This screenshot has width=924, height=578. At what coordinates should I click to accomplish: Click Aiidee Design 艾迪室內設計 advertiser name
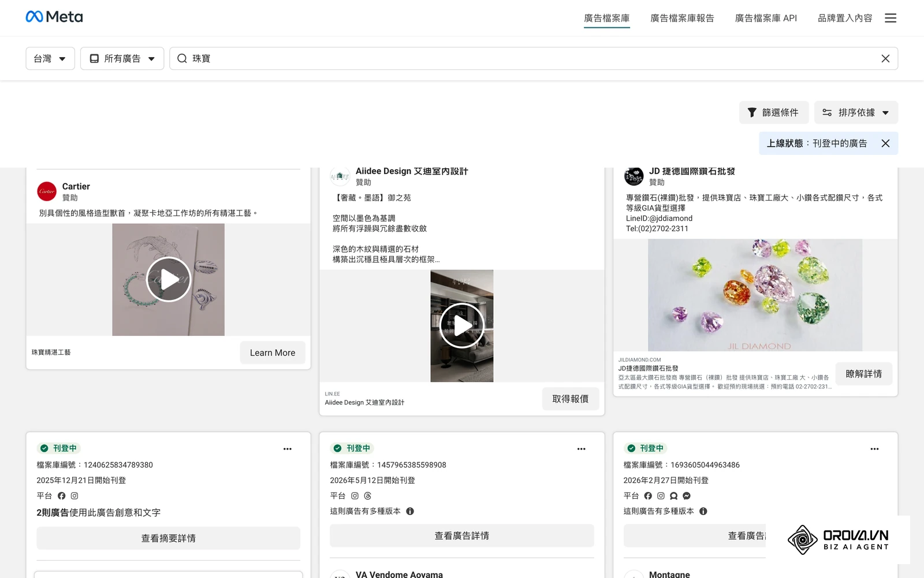(x=412, y=171)
